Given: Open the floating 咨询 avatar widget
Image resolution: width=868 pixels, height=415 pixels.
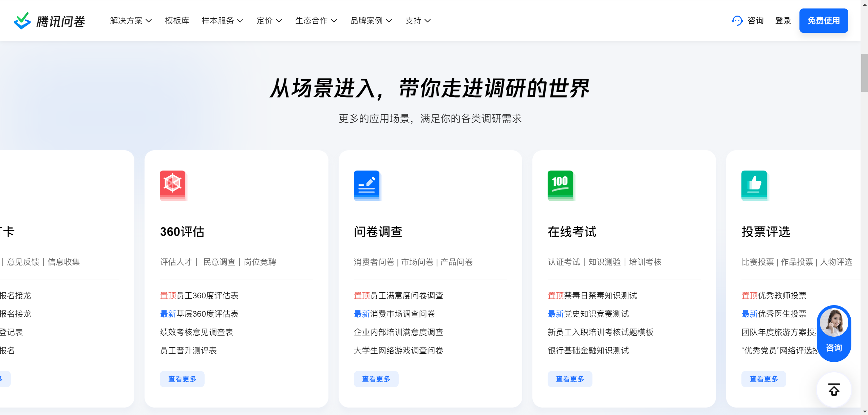Looking at the screenshot, I should [834, 333].
